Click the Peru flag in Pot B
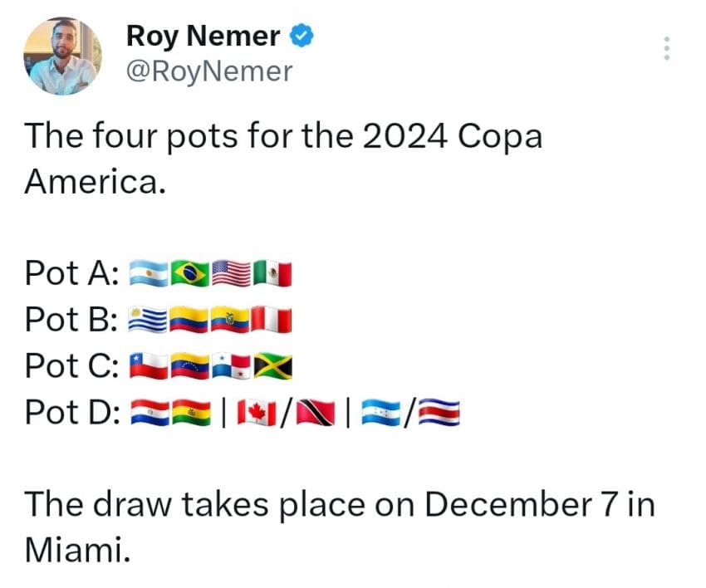Viewport: 706px width, 588px height. click(272, 319)
